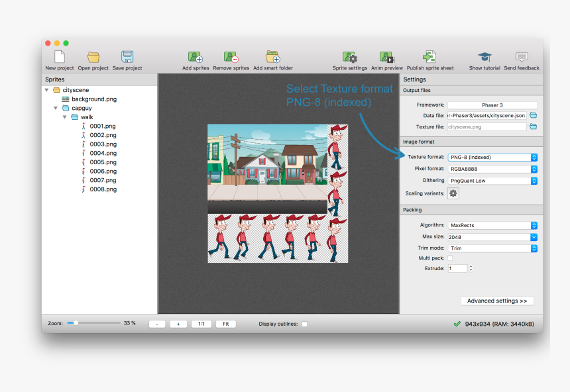Image resolution: width=570 pixels, height=392 pixels.
Task: Open Sprite settings
Action: tap(350, 58)
